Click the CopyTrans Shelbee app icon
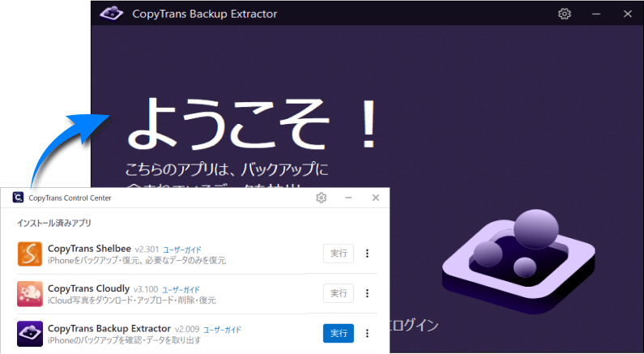Viewport: 644px width, 354px height. coord(30,254)
